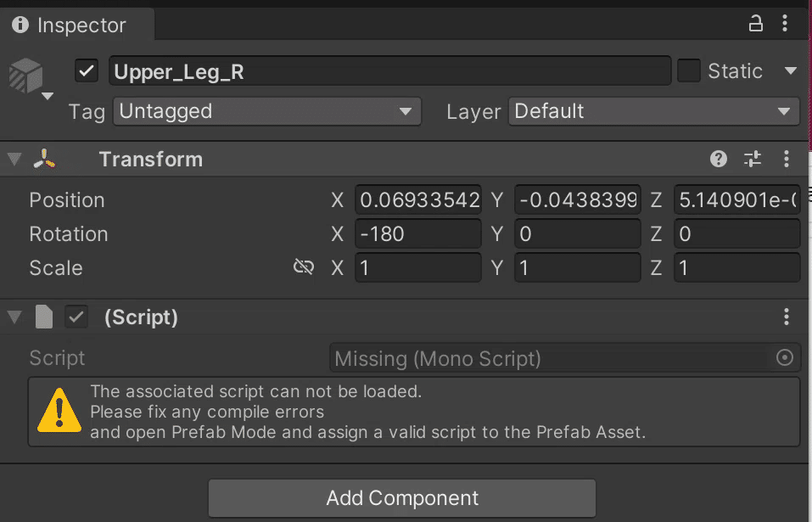Open the Tag dropdown Untagged

coord(266,111)
